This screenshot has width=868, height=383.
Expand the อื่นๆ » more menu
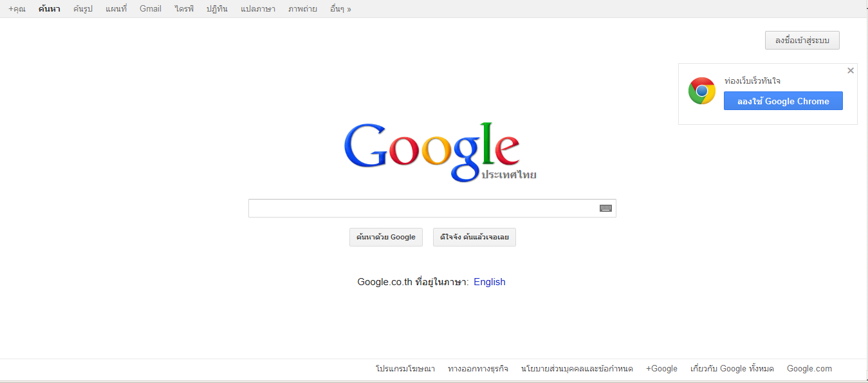pos(340,9)
